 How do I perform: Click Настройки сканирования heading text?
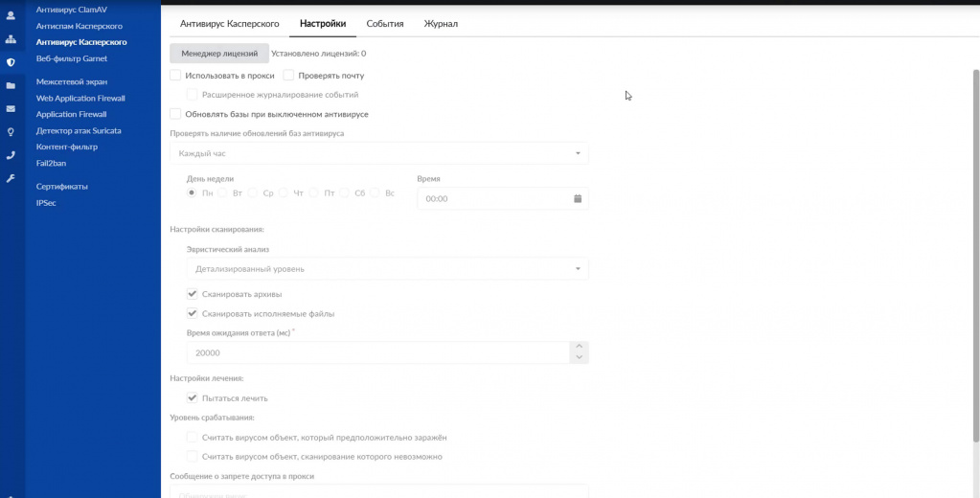coord(217,230)
